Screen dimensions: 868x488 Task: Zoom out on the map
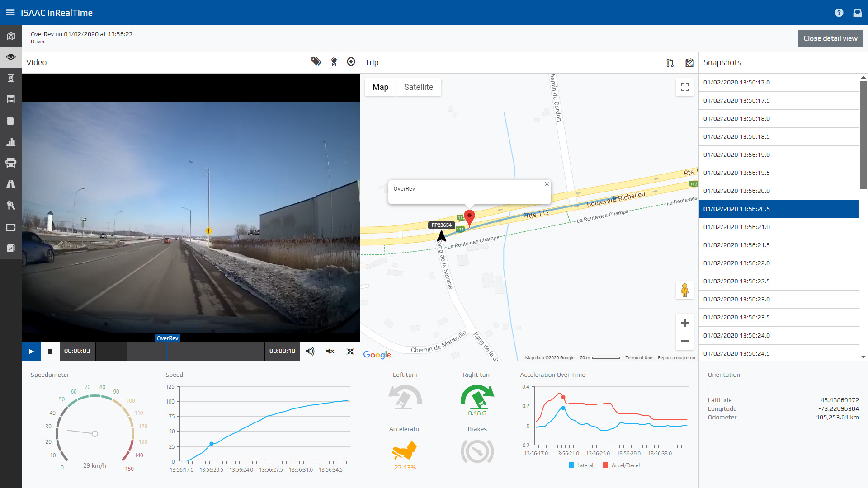point(685,341)
